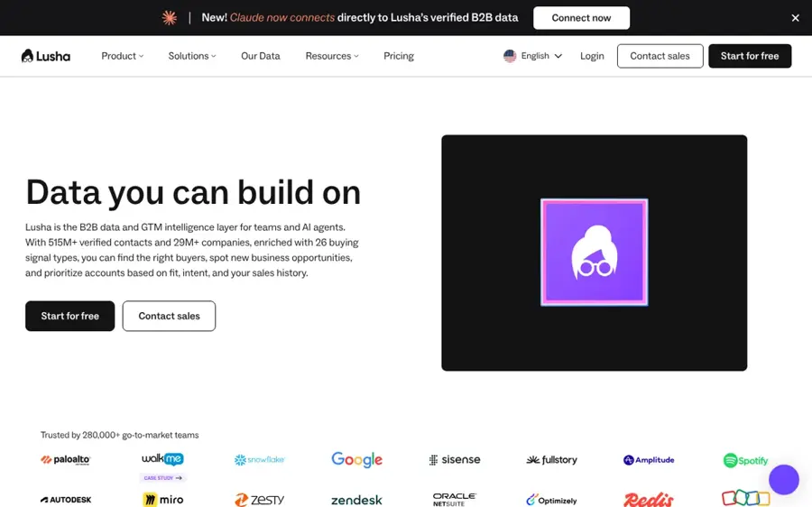Click the Google logo
This screenshot has width=812, height=507.
[356, 459]
